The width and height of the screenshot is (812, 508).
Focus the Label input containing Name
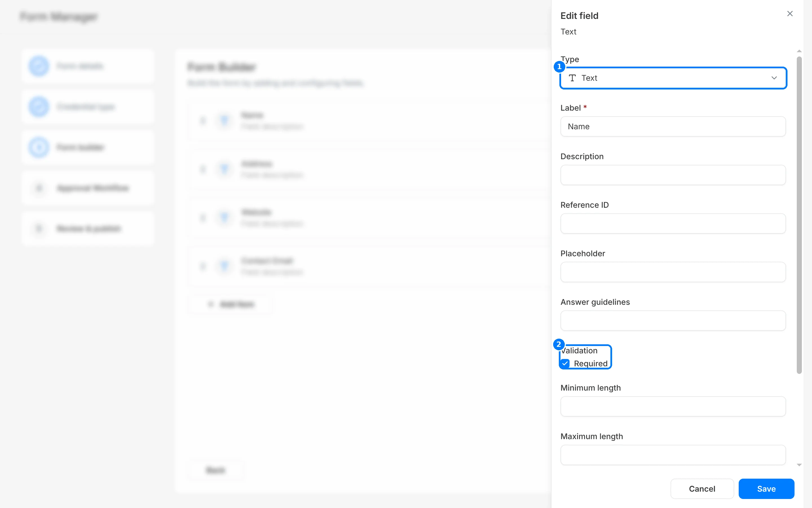[673, 126]
